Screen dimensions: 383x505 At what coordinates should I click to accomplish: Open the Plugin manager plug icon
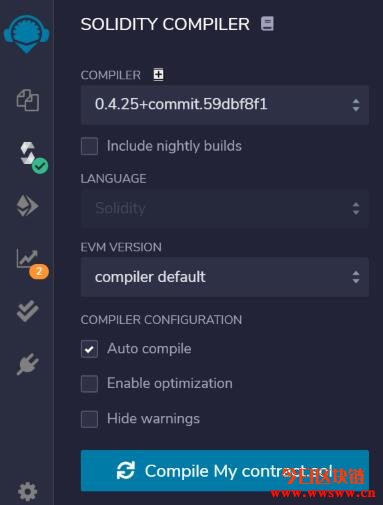(x=28, y=364)
